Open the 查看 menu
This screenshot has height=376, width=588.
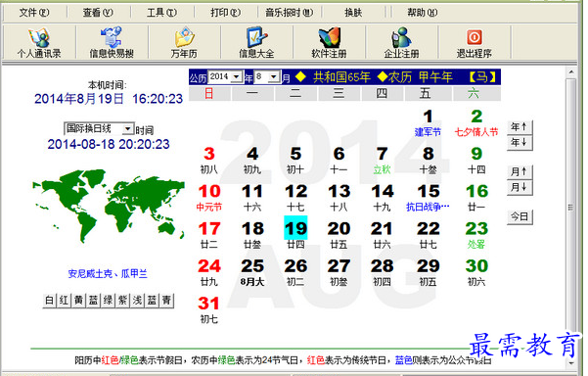click(x=98, y=13)
